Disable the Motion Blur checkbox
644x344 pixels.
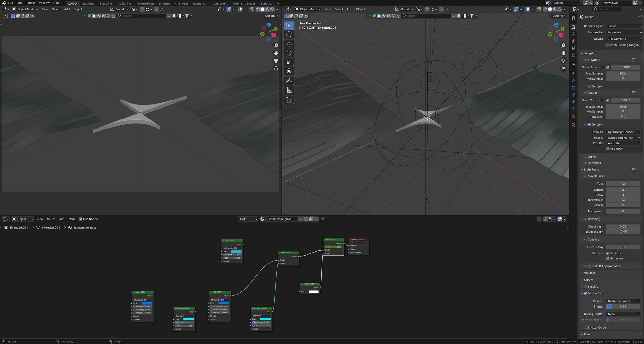point(585,293)
